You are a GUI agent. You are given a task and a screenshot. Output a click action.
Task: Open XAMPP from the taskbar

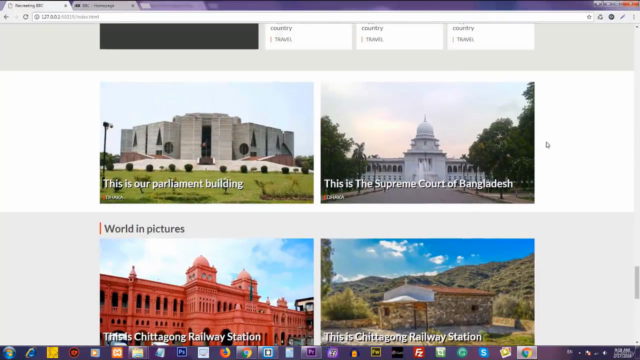click(x=117, y=353)
